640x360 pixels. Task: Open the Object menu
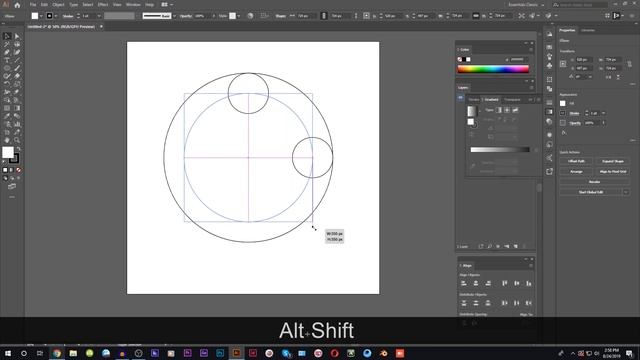pos(58,5)
